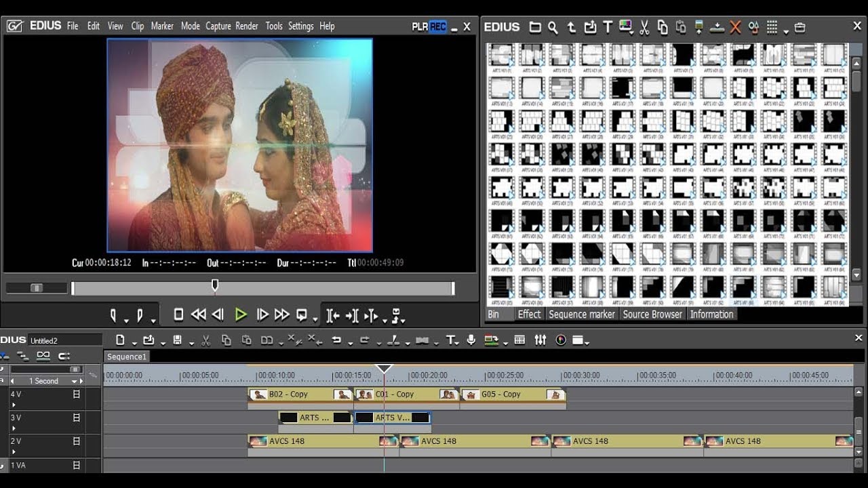Toggle the 1 VA track video button
Image resolution: width=868 pixels, height=488 pixels.
(x=76, y=466)
